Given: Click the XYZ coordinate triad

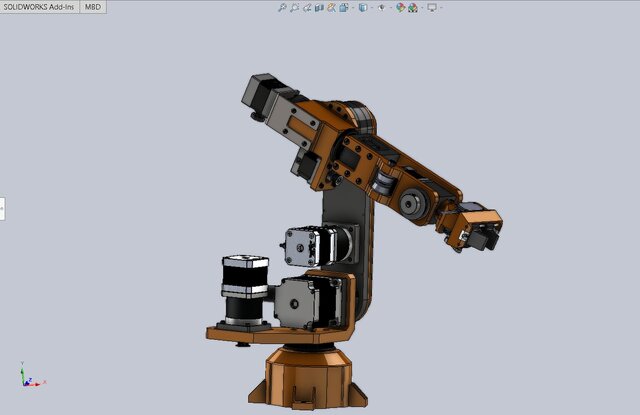Looking at the screenshot, I should click(x=28, y=376).
